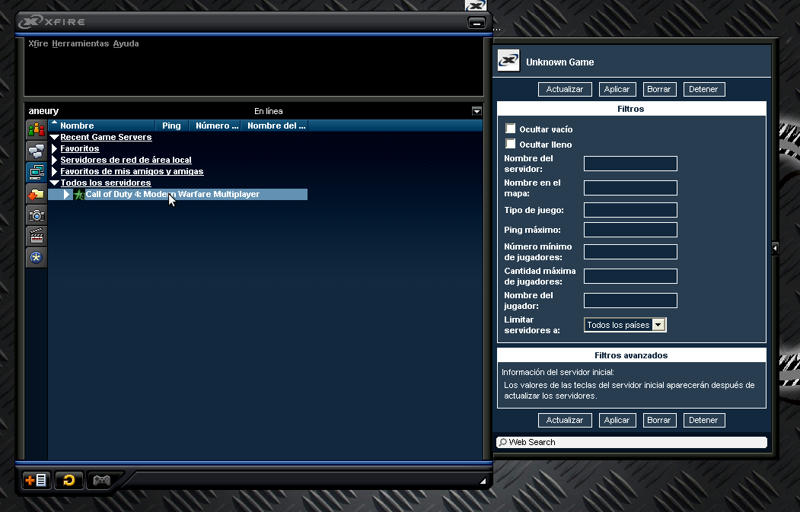Open the chat rooms speech-bubbles icon
This screenshot has height=512, width=800.
36,151
